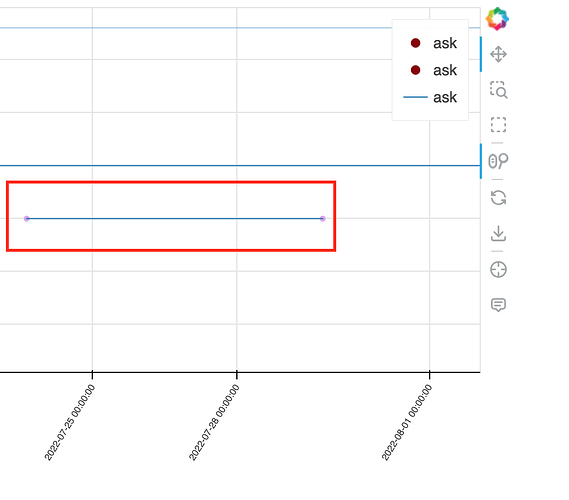This screenshot has height=500, width=569.
Task: Click the top 'ask' legend label
Action: coord(445,43)
